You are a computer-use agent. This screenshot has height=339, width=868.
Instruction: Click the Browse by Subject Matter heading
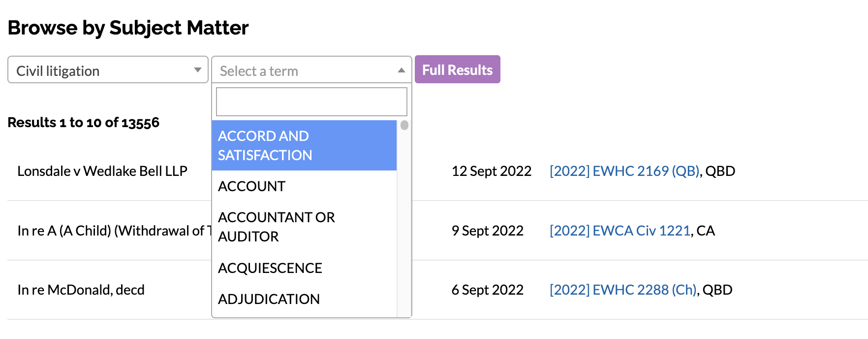pos(128,28)
